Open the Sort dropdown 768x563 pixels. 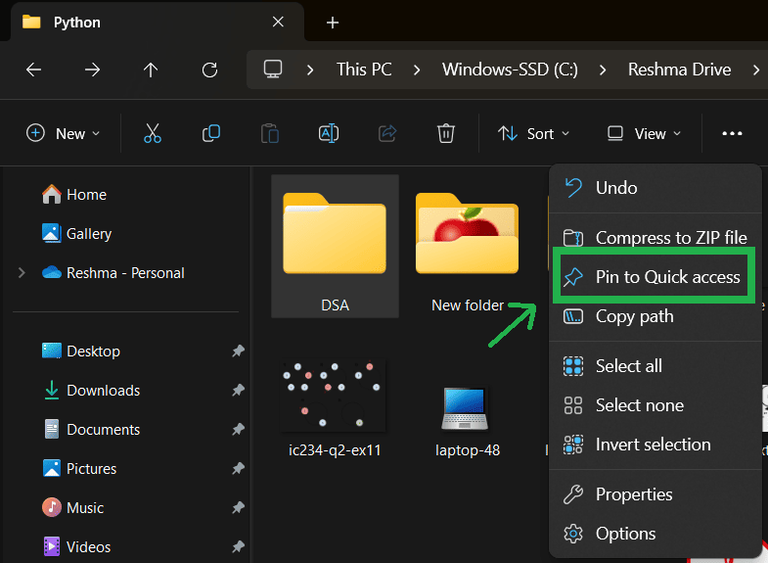[x=534, y=133]
